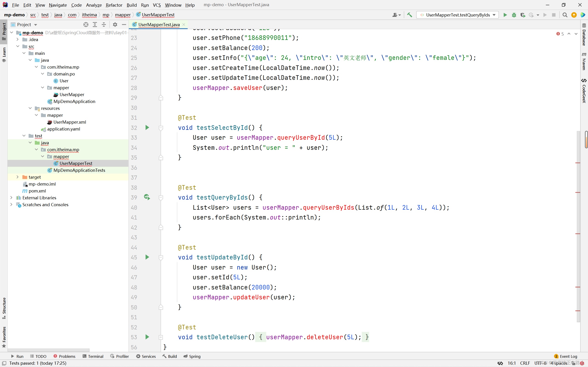This screenshot has width=588, height=367.
Task: Collapse all project tree nodes
Action: click(x=104, y=25)
